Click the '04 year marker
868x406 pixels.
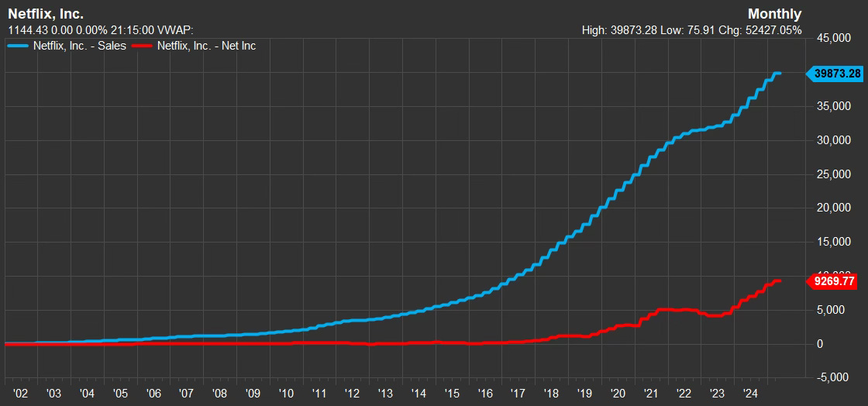[87, 394]
